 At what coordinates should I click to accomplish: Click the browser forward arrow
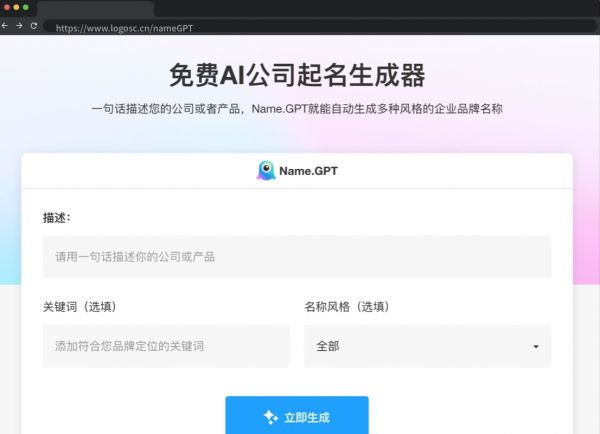coord(19,26)
